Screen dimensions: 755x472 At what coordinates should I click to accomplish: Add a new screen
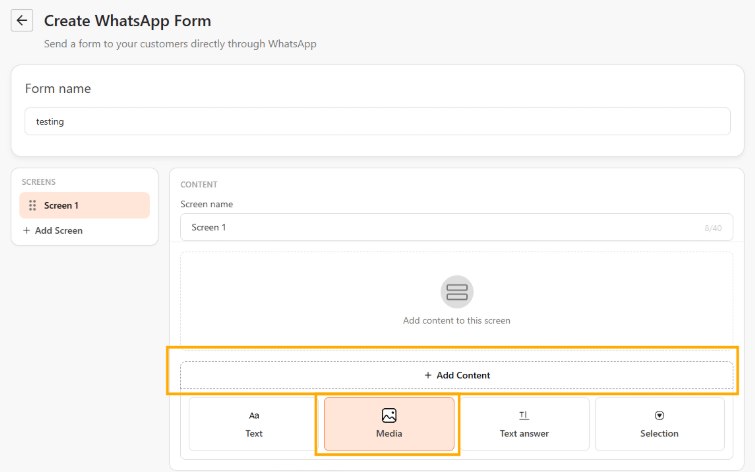click(53, 231)
